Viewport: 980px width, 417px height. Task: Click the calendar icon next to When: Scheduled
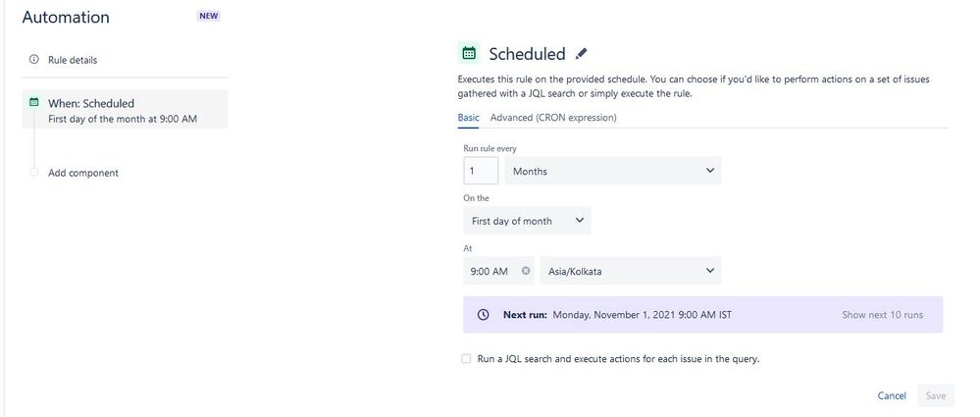click(x=33, y=102)
